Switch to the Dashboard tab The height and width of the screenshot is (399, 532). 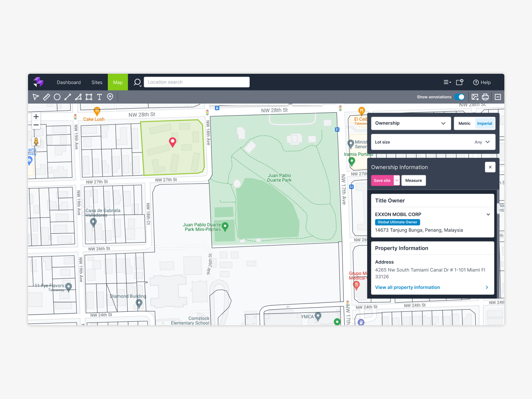[x=68, y=82]
